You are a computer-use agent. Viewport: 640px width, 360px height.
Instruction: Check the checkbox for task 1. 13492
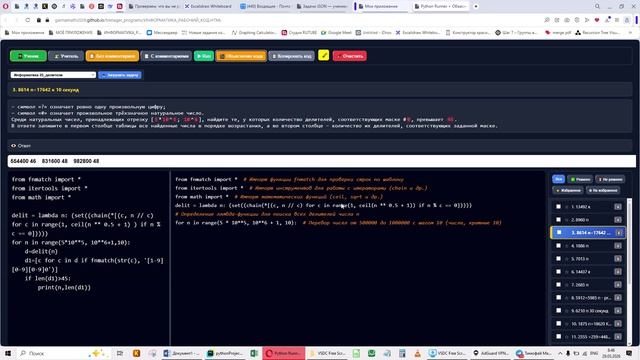(x=558, y=207)
